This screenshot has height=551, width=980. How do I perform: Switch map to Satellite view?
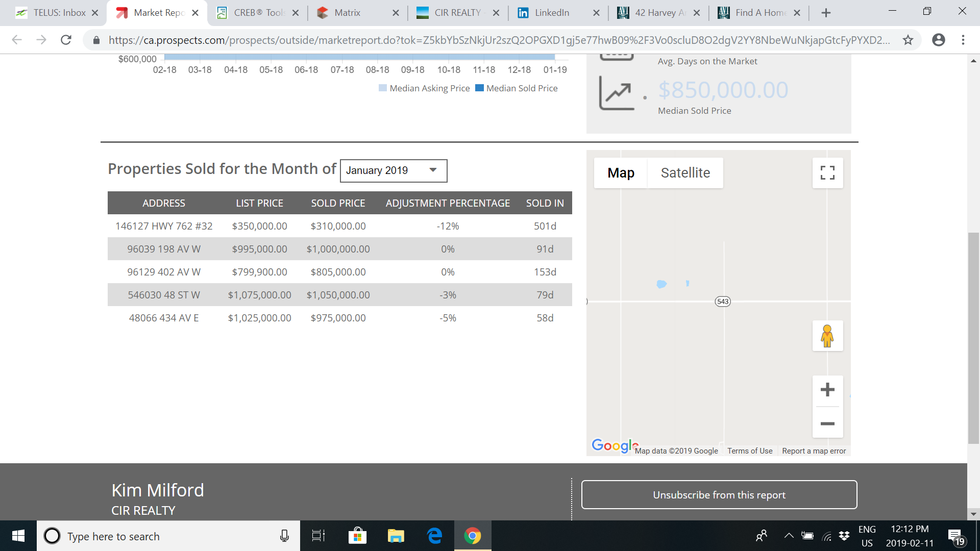pyautogui.click(x=685, y=173)
